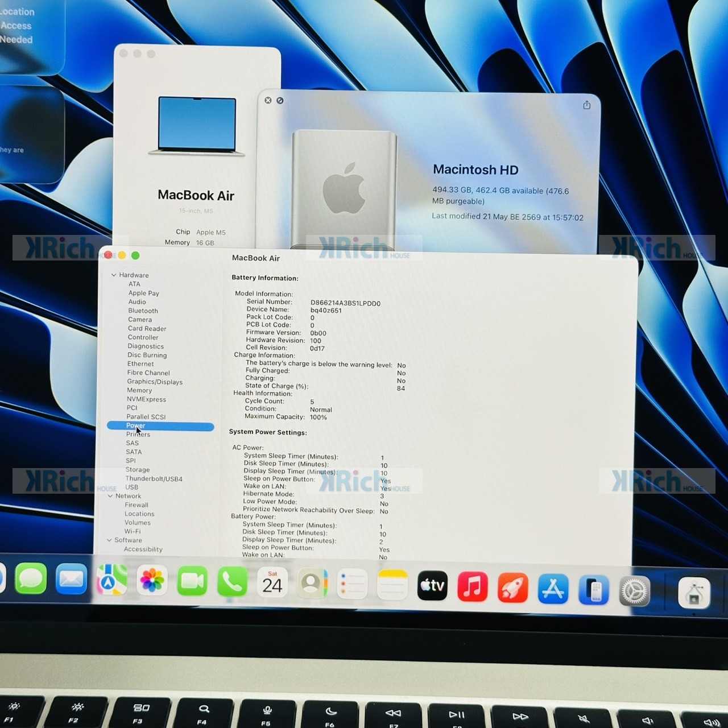Select Card Reader in the sidebar
This screenshot has width=728, height=728.
(x=147, y=329)
